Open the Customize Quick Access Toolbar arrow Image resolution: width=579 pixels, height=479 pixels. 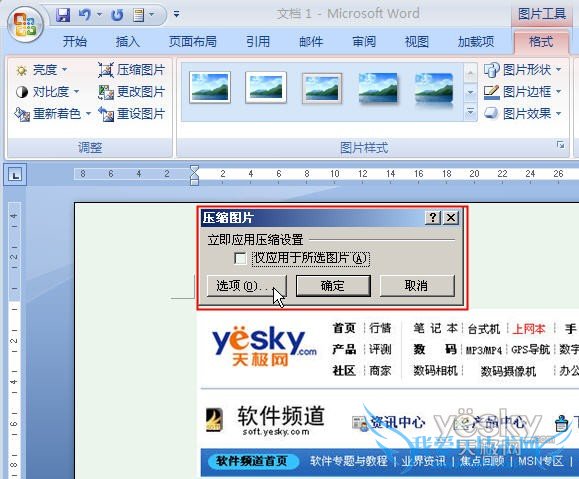(x=177, y=14)
